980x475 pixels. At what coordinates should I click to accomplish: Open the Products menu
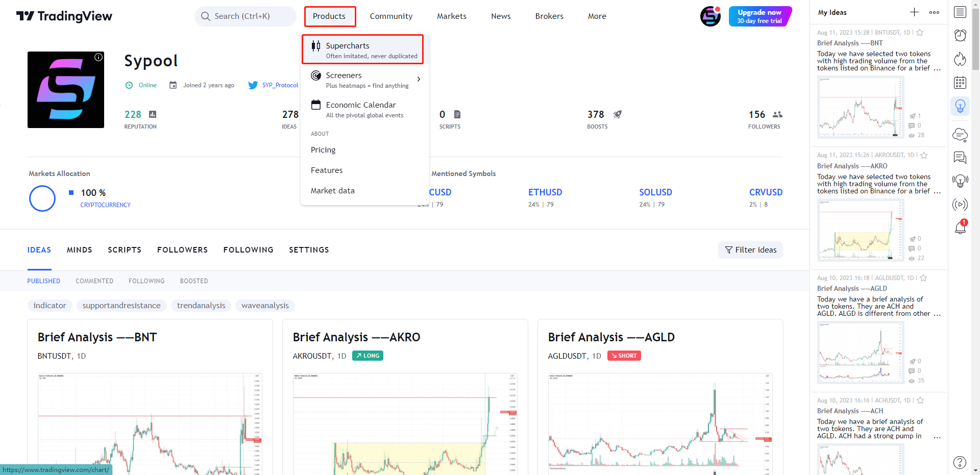click(329, 16)
